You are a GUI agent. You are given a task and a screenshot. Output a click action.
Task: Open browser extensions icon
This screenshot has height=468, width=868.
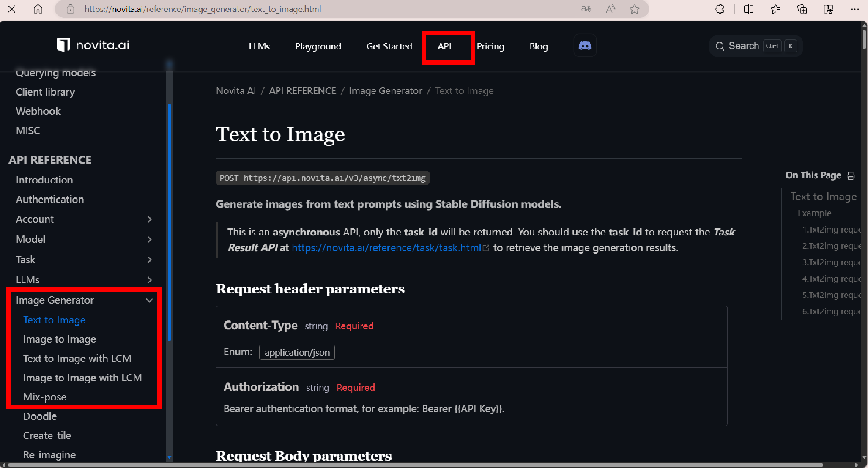pyautogui.click(x=720, y=9)
